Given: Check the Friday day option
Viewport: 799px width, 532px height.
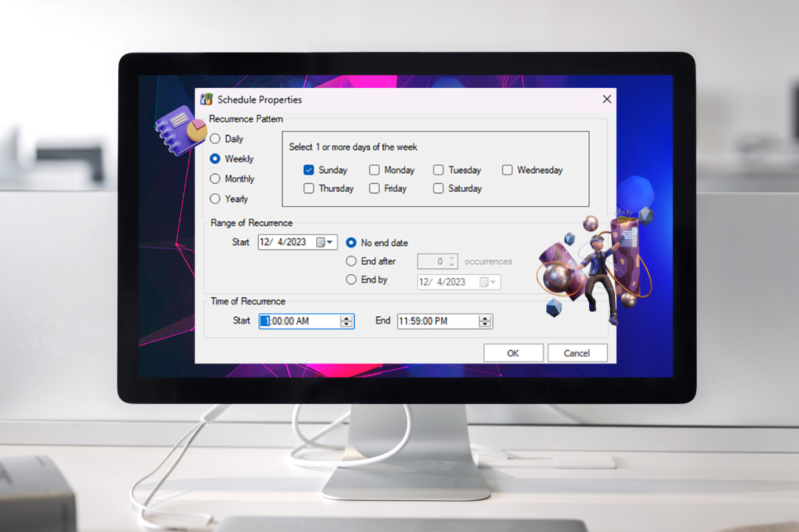Looking at the screenshot, I should 375,188.
